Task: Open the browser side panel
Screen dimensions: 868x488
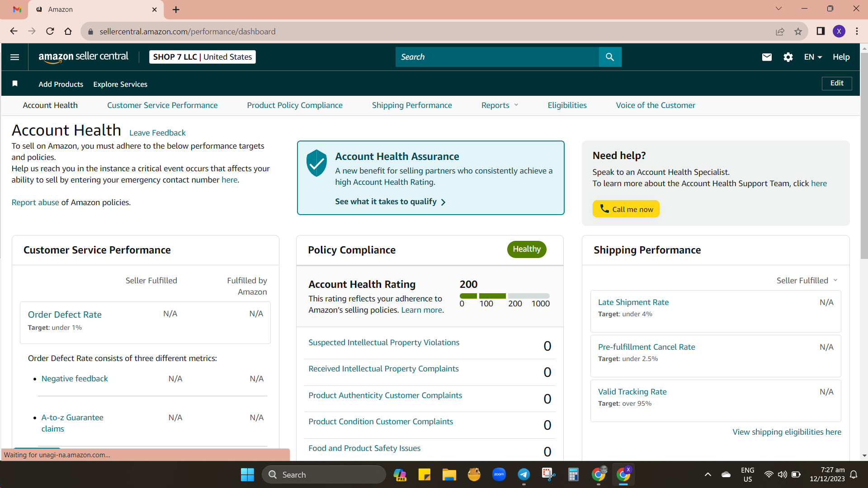Action: [x=821, y=31]
